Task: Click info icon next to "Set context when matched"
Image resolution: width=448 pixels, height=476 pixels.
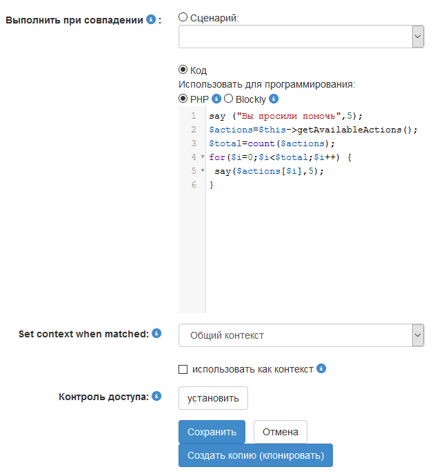Action: (x=156, y=334)
